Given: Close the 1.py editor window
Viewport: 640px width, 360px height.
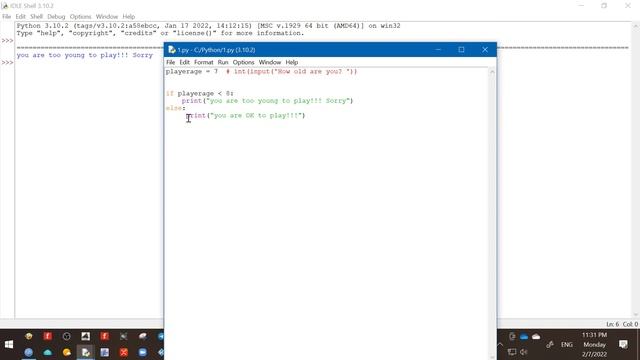Looking at the screenshot, I should 485,50.
